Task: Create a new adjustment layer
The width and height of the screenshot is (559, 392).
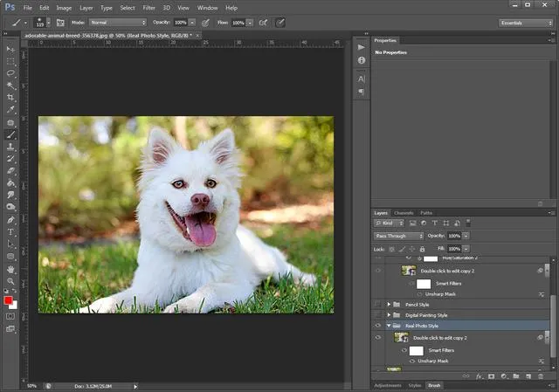Action: (x=504, y=376)
